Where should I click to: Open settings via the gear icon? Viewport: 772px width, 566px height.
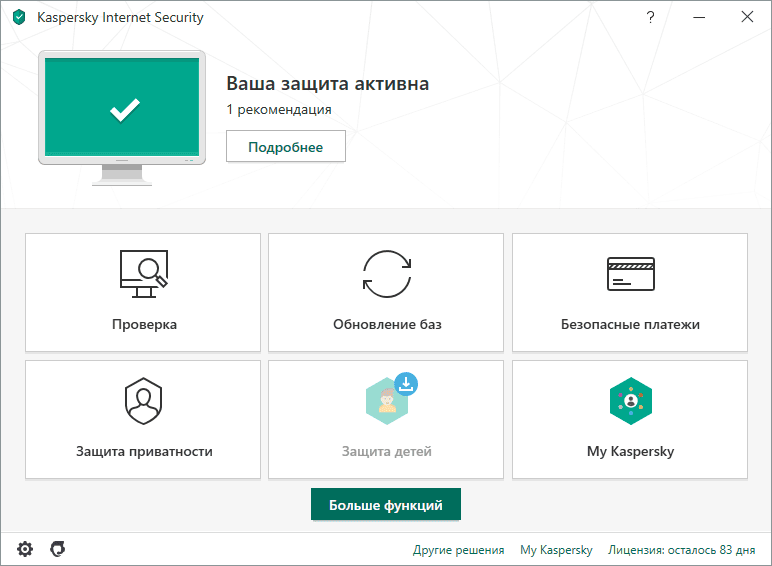(x=25, y=549)
